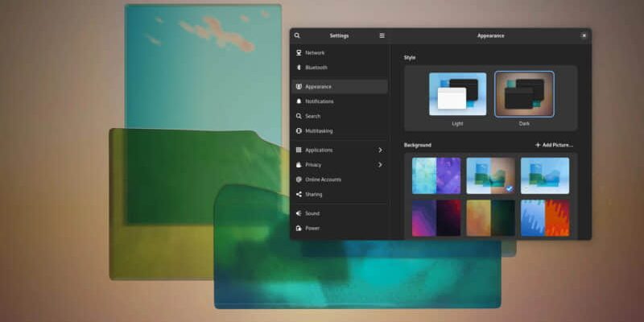Open the Bluetooth settings panel
The image size is (644, 322).
(340, 68)
